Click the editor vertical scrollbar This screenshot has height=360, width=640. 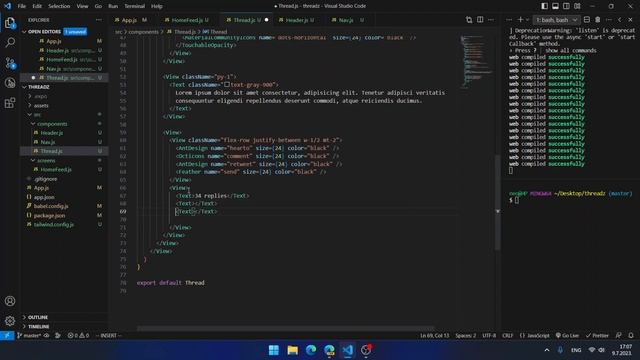click(x=497, y=202)
